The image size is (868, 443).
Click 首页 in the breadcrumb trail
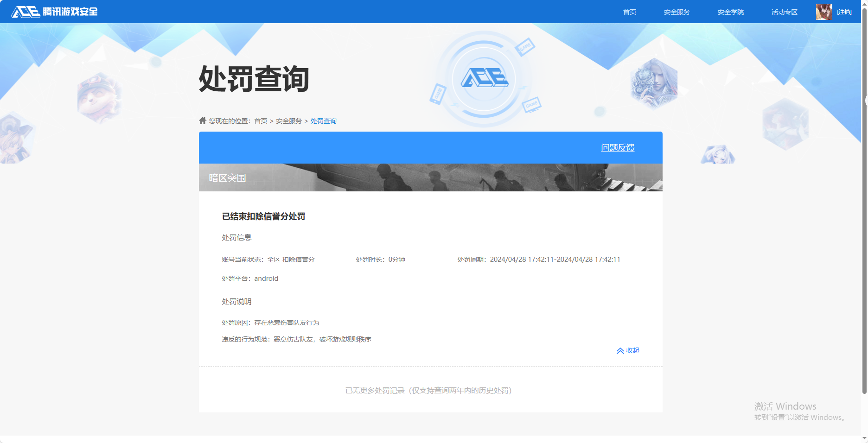coord(261,120)
